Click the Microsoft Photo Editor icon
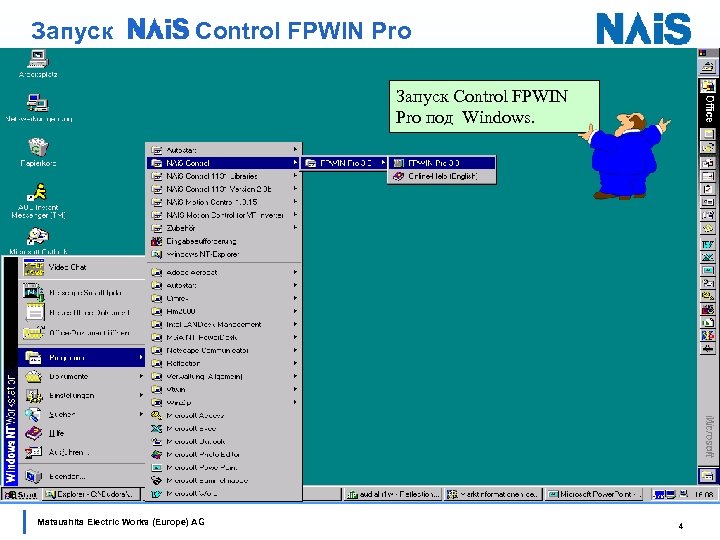This screenshot has height=540, width=720. (x=157, y=455)
